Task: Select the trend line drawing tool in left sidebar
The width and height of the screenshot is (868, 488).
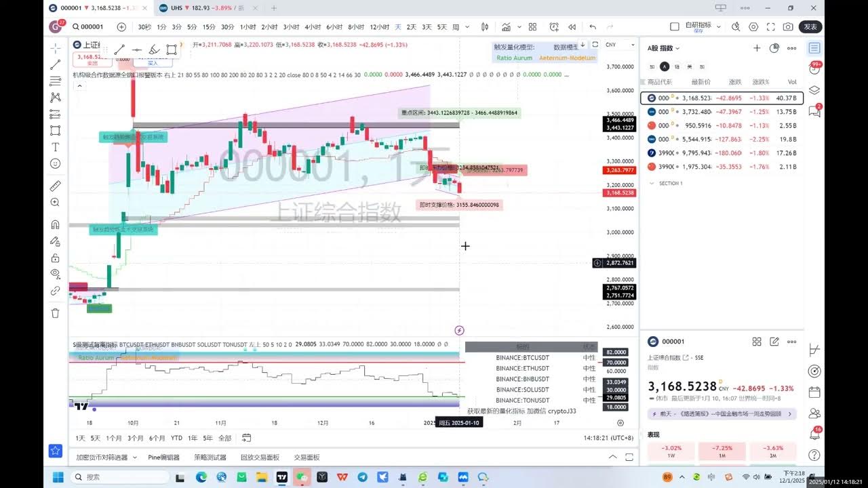Action: click(x=56, y=65)
